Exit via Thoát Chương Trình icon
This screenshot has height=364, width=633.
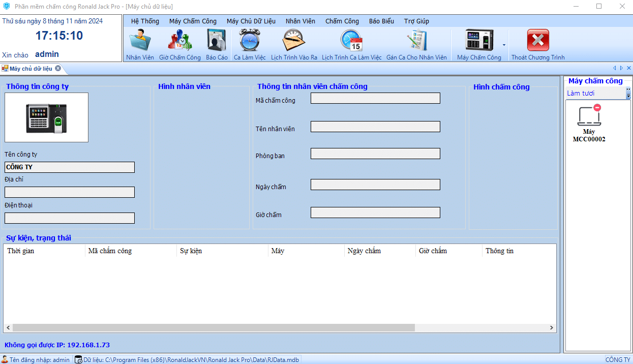point(538,45)
